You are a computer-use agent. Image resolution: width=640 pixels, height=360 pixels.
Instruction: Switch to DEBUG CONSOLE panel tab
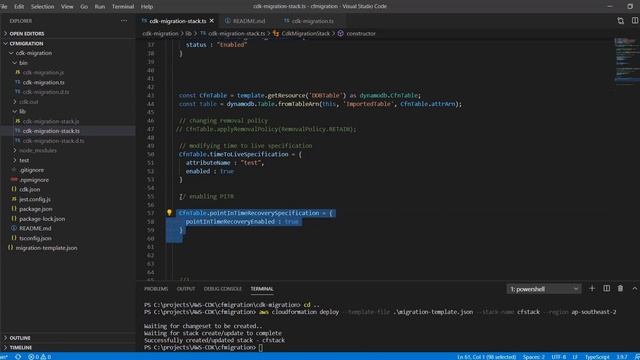(x=222, y=289)
